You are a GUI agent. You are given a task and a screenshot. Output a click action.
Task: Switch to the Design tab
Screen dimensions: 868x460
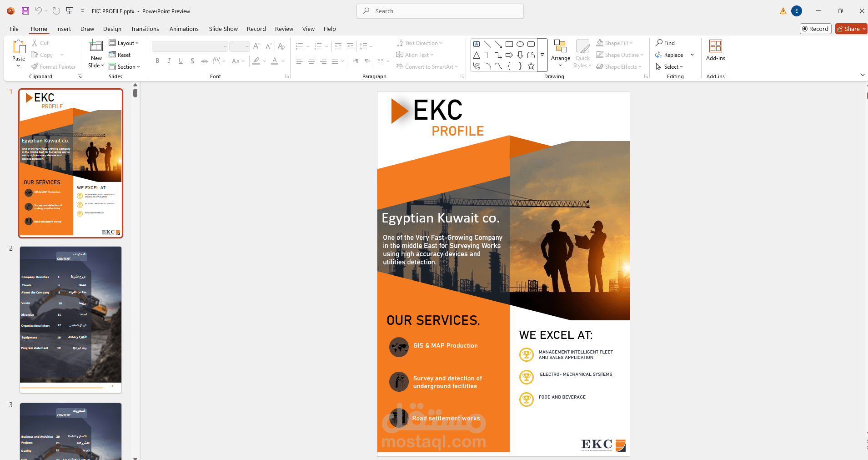pos(112,29)
